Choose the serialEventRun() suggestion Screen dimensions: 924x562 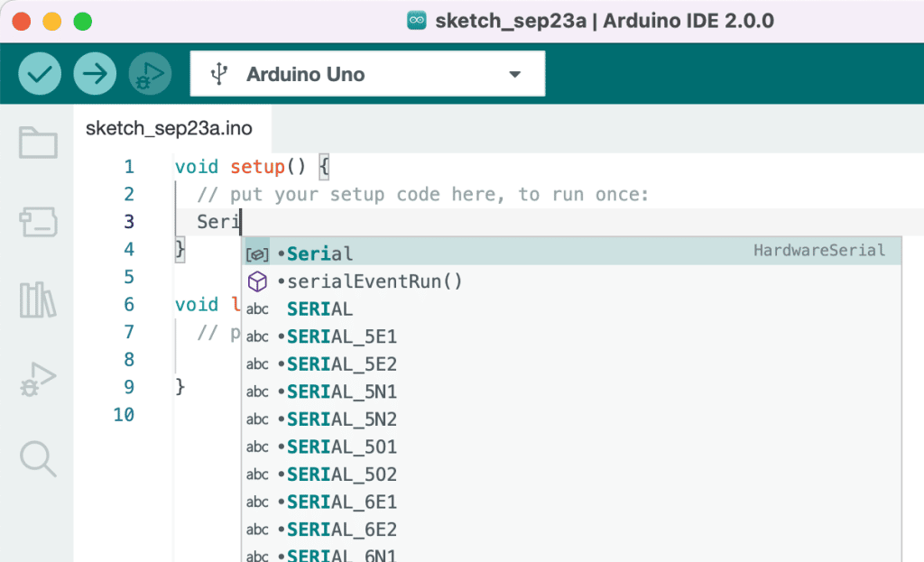pos(571,281)
